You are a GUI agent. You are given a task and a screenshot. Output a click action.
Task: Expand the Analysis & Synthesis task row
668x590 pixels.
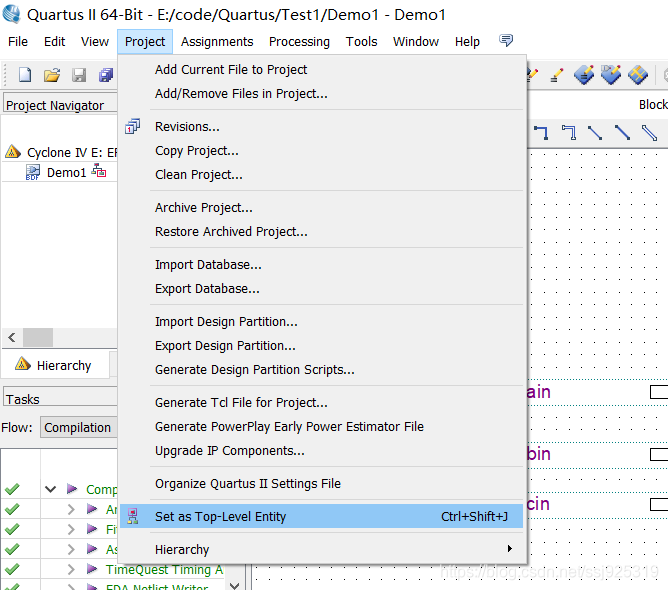(71, 509)
